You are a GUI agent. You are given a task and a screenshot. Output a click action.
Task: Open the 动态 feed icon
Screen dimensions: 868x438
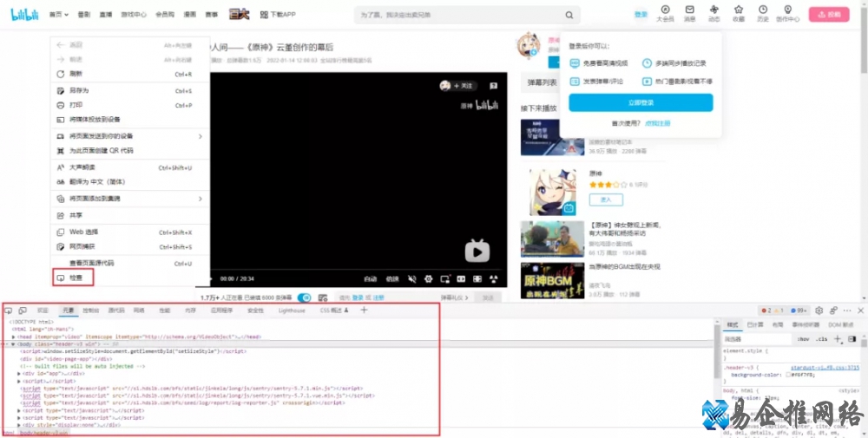click(x=714, y=10)
